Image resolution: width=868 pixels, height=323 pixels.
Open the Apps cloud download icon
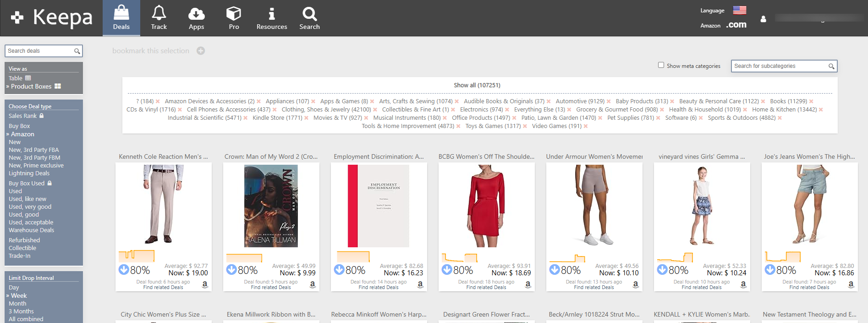[x=197, y=14]
